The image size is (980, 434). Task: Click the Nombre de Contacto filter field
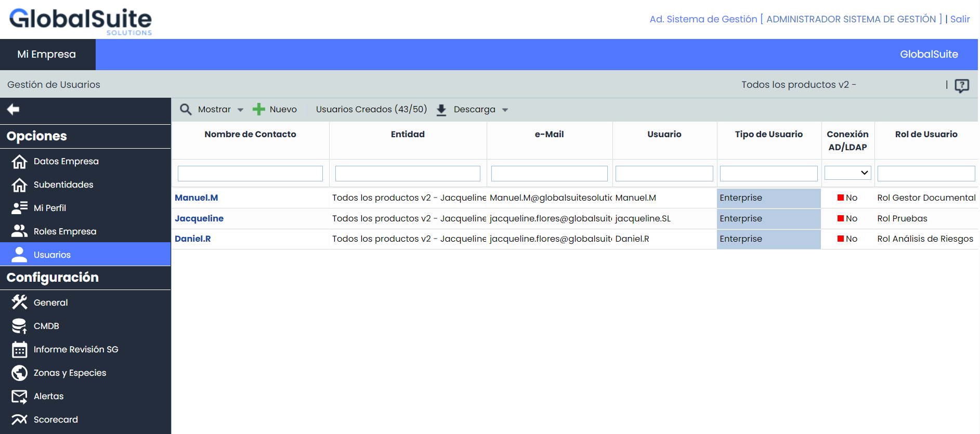250,174
